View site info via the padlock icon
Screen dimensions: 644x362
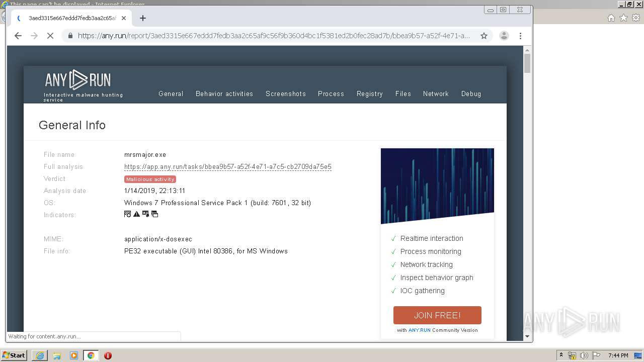pos(70,36)
